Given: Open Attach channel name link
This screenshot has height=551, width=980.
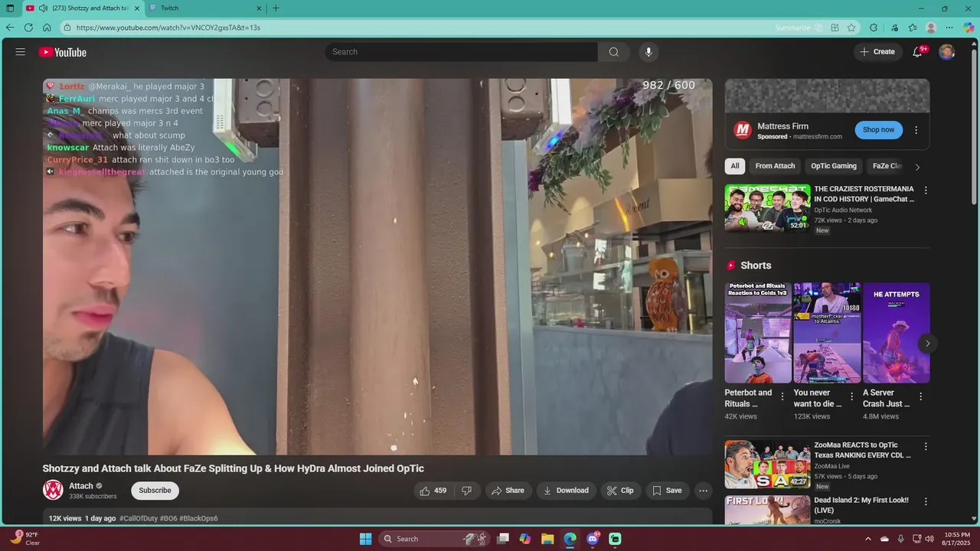Looking at the screenshot, I should pos(81,486).
